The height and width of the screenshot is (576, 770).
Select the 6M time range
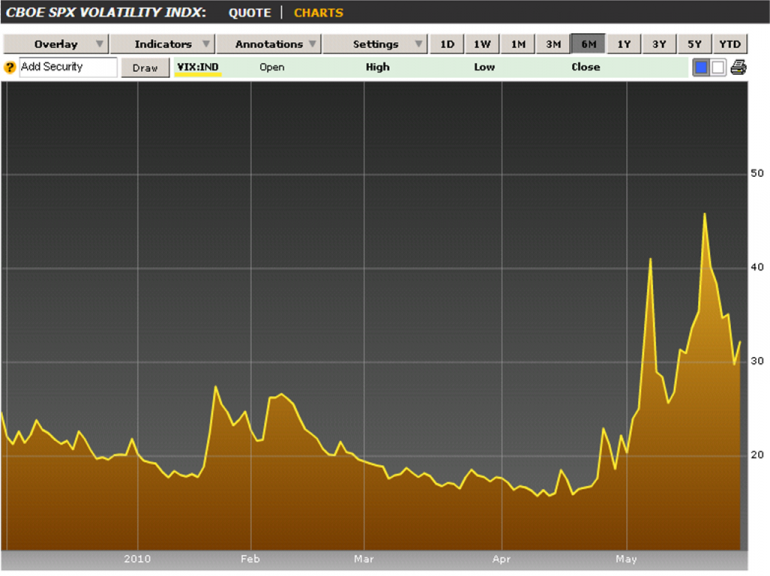[x=588, y=44]
